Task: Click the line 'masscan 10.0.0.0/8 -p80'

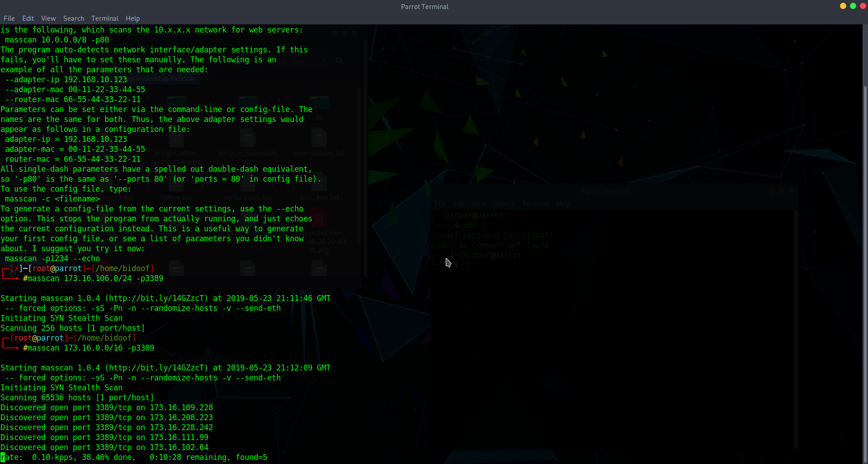Action: tap(57, 40)
